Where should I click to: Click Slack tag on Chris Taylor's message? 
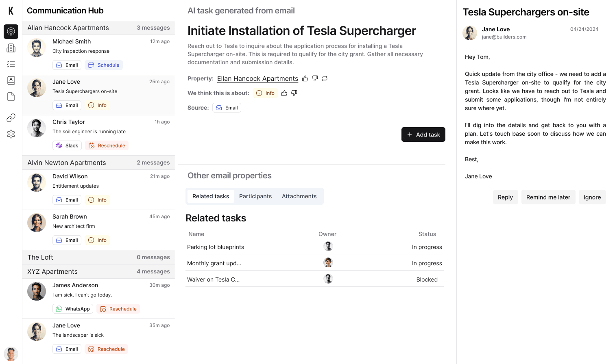tap(67, 145)
